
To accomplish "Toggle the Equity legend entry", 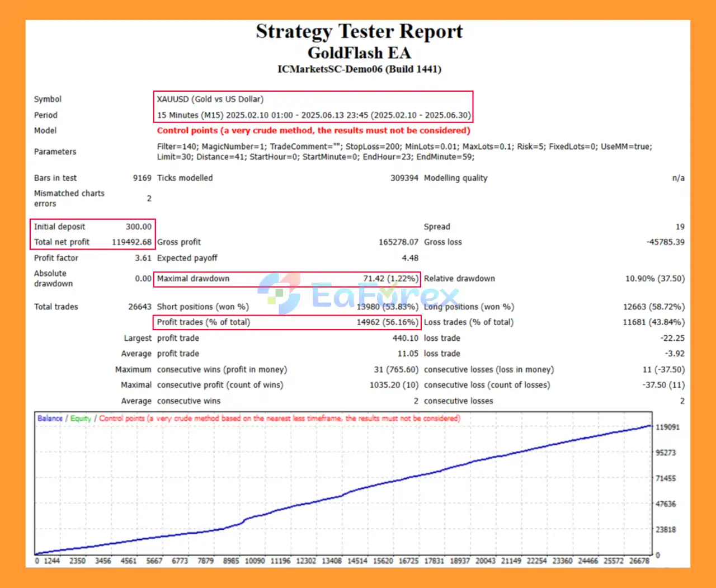I will tap(81, 418).
